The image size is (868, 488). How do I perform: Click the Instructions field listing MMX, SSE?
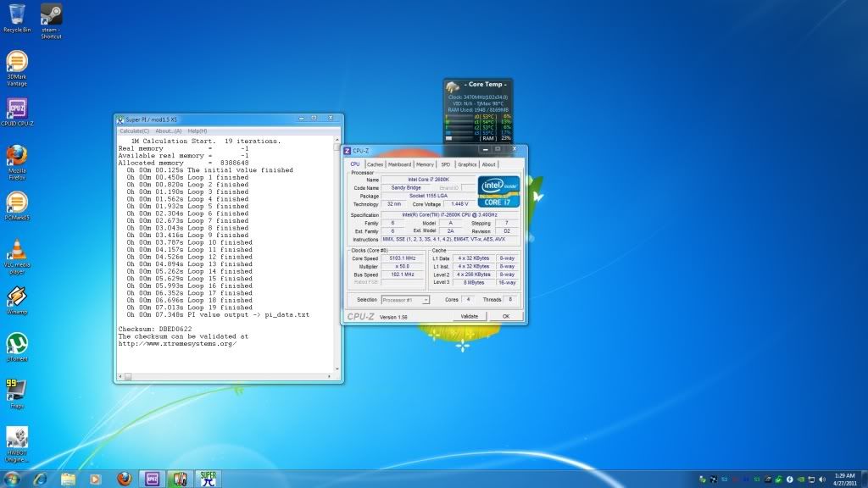tap(450, 240)
